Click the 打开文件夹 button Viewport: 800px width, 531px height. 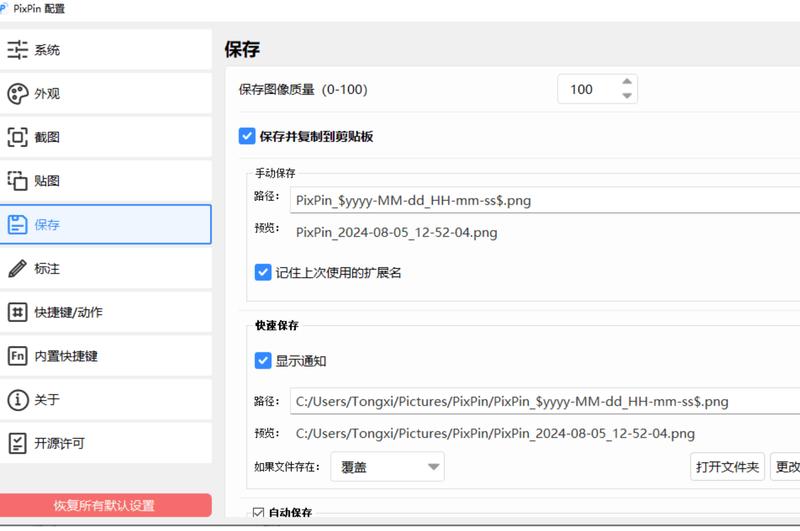(x=727, y=467)
